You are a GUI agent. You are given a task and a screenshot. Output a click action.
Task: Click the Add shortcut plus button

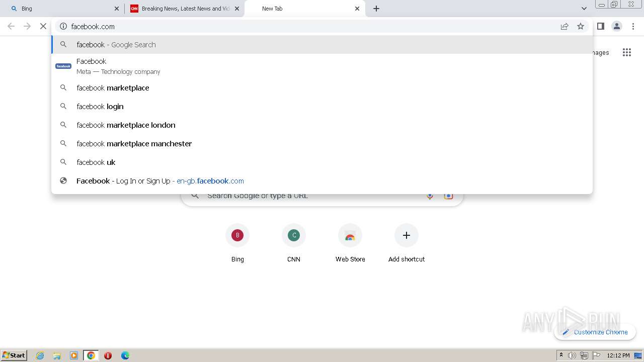pyautogui.click(x=407, y=235)
